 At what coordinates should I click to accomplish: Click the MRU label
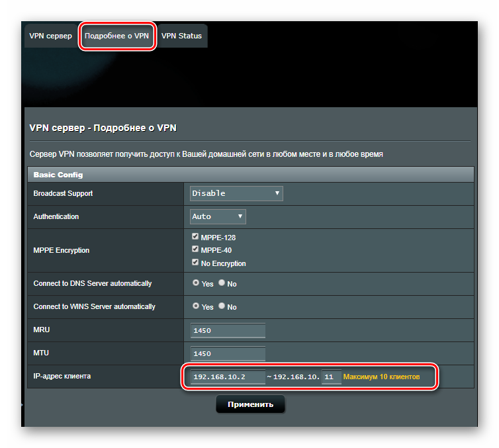coord(42,330)
